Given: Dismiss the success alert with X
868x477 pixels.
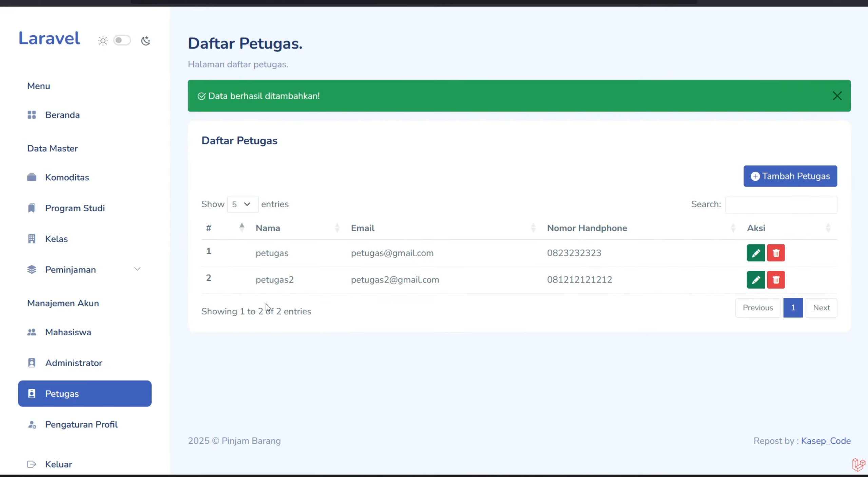Looking at the screenshot, I should pyautogui.click(x=837, y=96).
